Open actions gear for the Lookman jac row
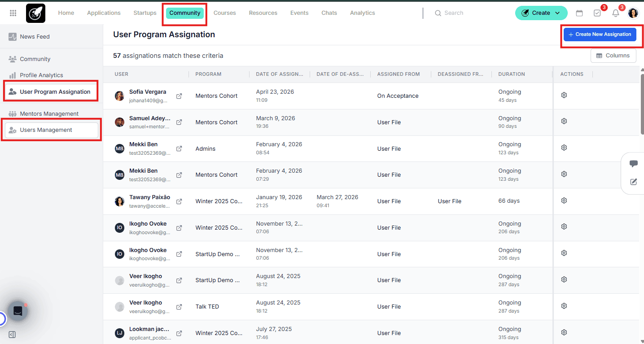This screenshot has height=344, width=644. (x=564, y=332)
